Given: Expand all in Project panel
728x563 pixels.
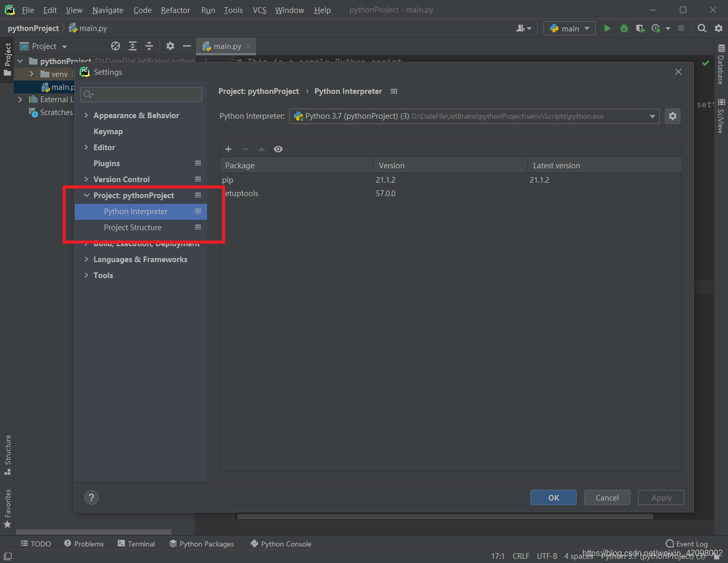Looking at the screenshot, I should click(x=133, y=46).
